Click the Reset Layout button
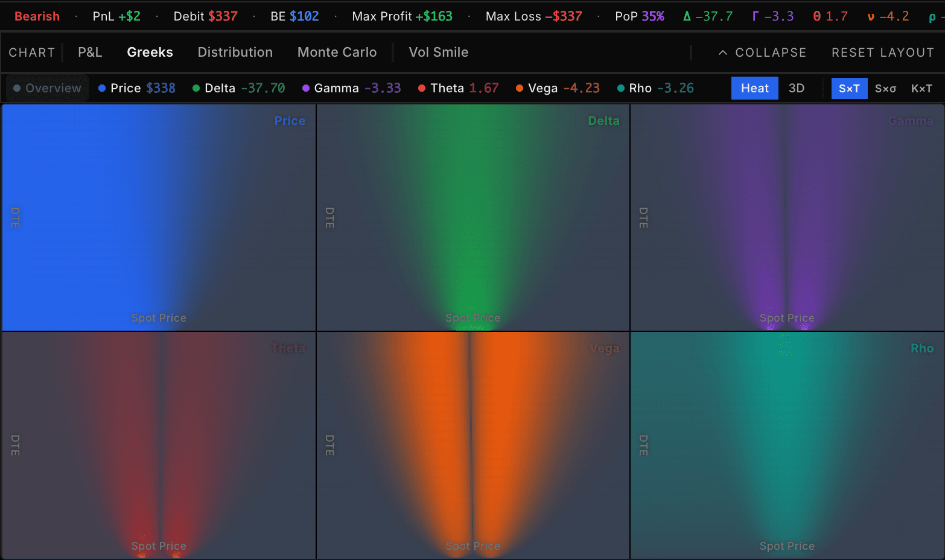This screenshot has height=560, width=945. 882,53
